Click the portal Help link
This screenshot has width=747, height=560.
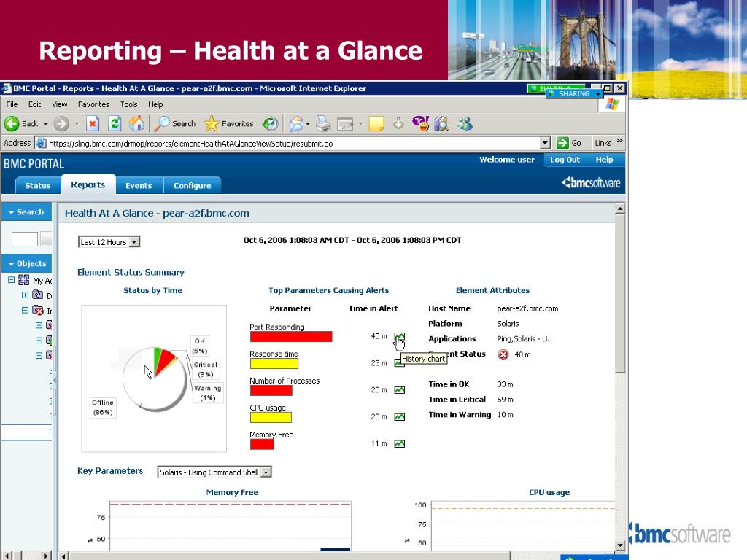click(604, 160)
